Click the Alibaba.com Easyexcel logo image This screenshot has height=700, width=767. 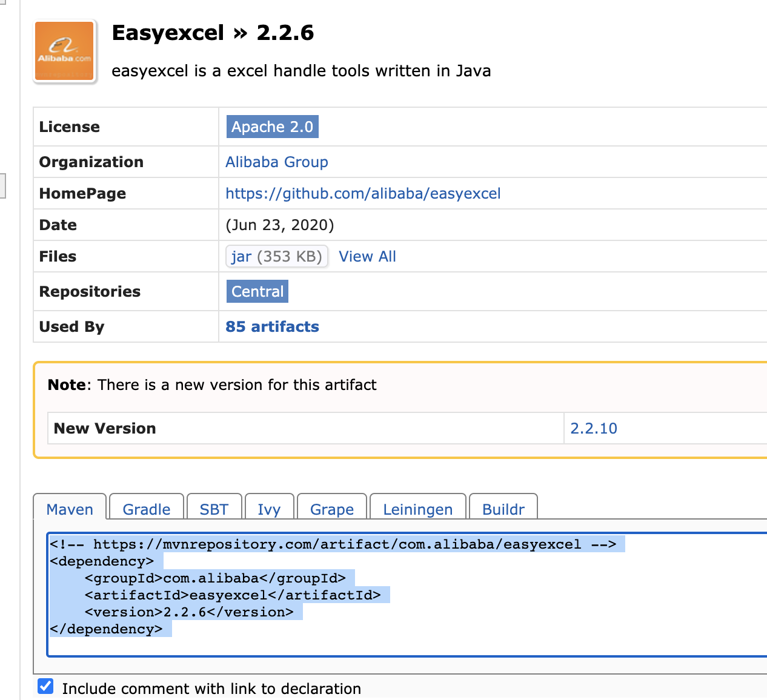(x=65, y=51)
